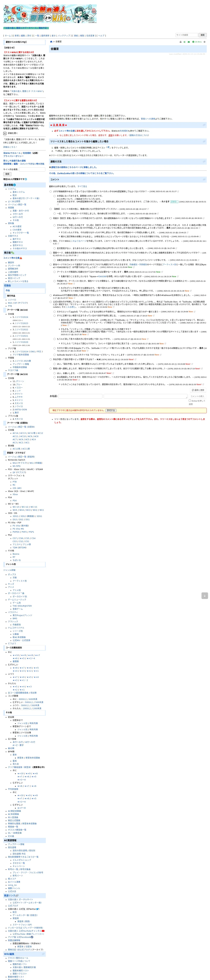Screen dimensions: 210x980
Task: Click the share icon in page toolbar
Action: 184,42
